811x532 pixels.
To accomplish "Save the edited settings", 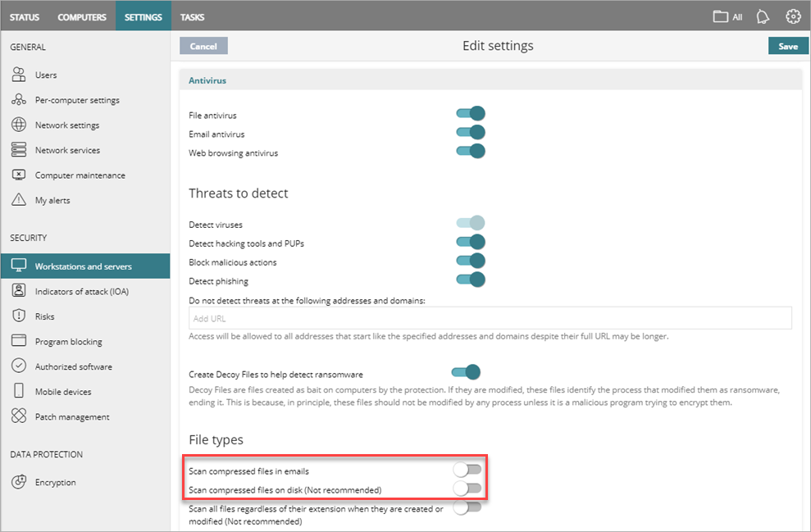I will pos(787,46).
